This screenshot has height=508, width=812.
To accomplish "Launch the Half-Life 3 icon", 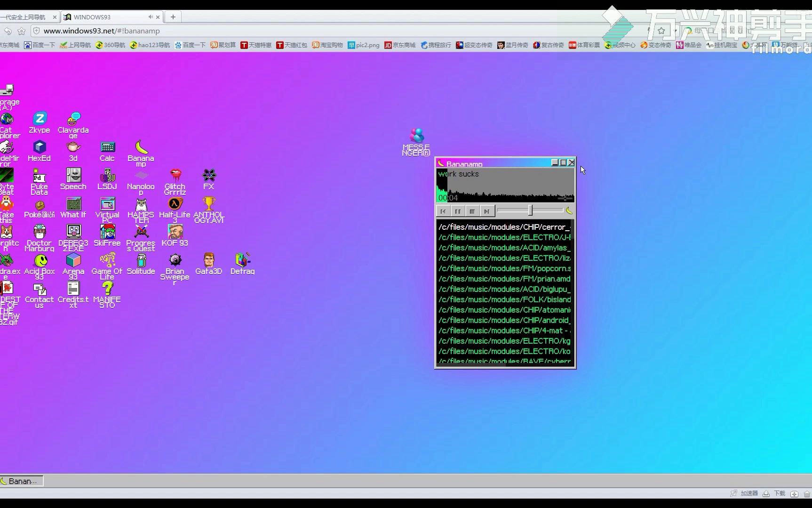I will coord(175,210).
